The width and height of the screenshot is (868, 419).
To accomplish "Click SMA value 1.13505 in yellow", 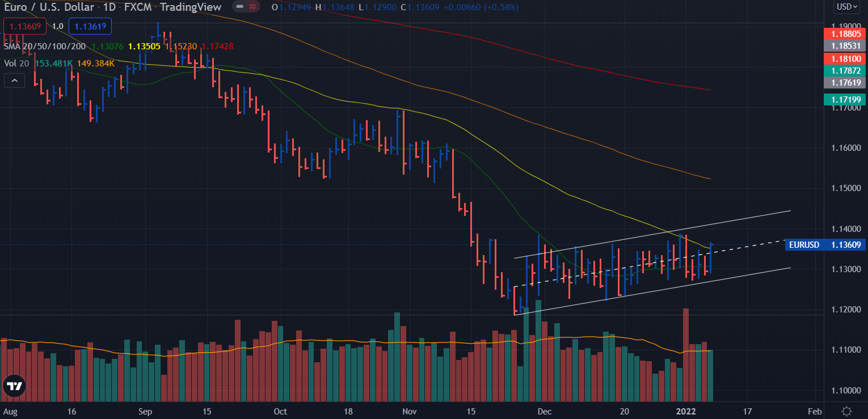I will click(145, 46).
